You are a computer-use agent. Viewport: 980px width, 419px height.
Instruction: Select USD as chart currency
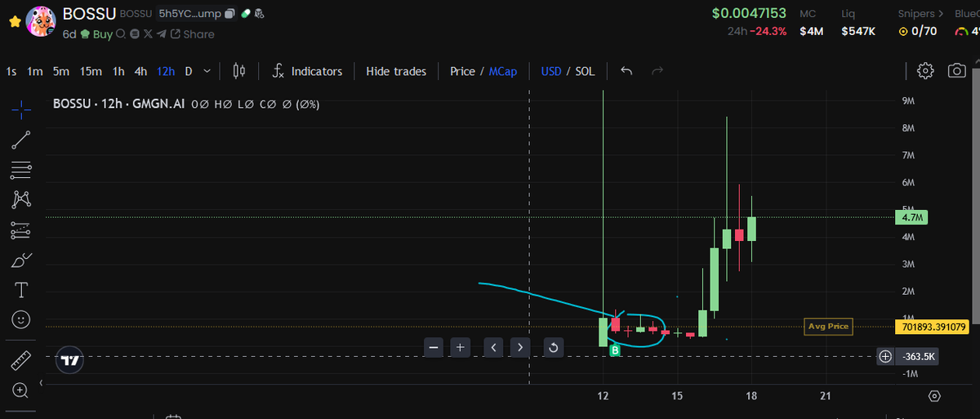551,71
